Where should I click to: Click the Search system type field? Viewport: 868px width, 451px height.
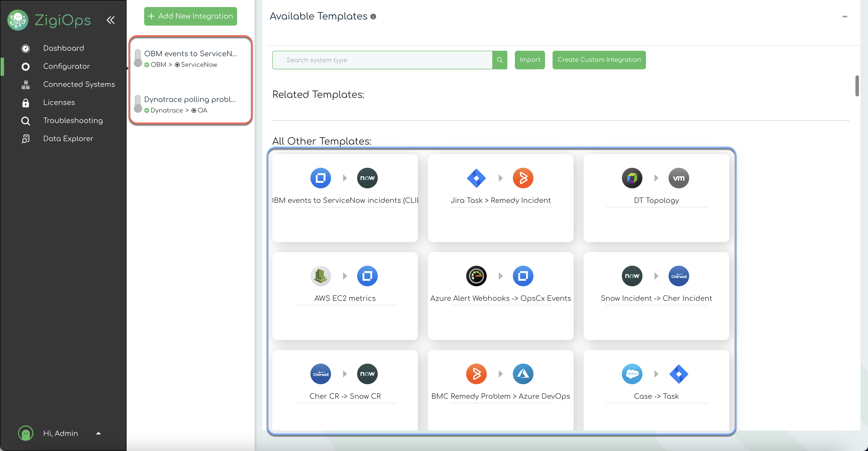(383, 60)
